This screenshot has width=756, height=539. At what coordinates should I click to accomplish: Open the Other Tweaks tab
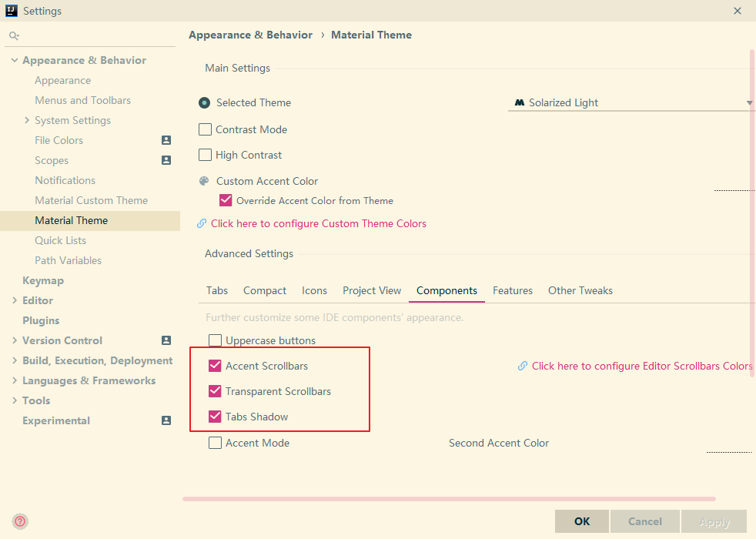point(580,291)
